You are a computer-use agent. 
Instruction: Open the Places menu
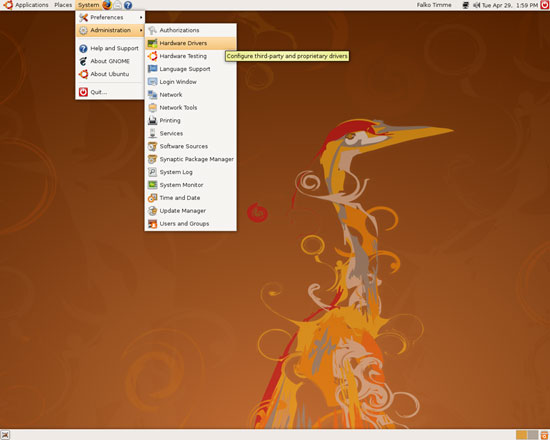point(63,5)
